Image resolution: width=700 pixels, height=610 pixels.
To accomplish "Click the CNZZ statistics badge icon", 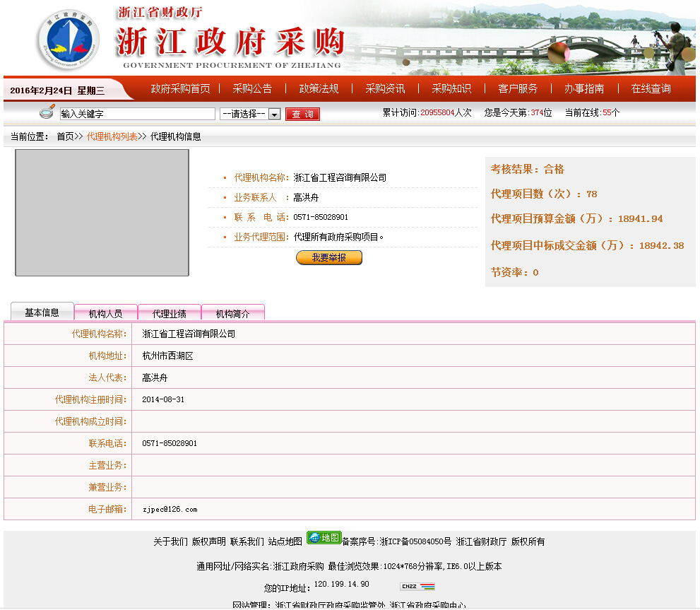I will pos(417,586).
